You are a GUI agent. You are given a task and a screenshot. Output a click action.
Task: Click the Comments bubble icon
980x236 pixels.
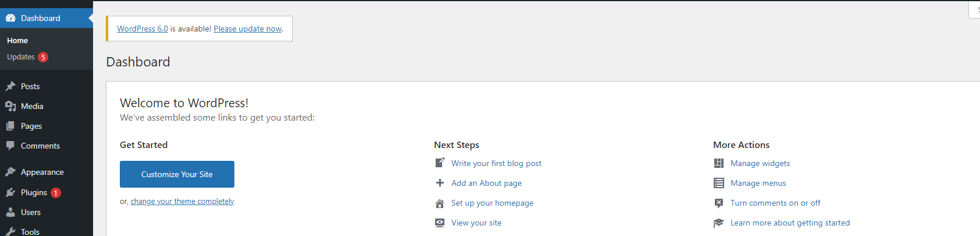click(x=10, y=146)
